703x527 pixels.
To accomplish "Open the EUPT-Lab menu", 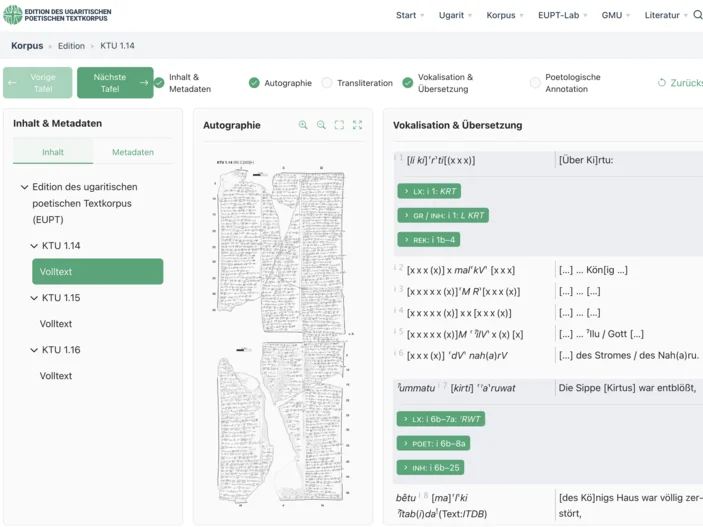I will [564, 15].
